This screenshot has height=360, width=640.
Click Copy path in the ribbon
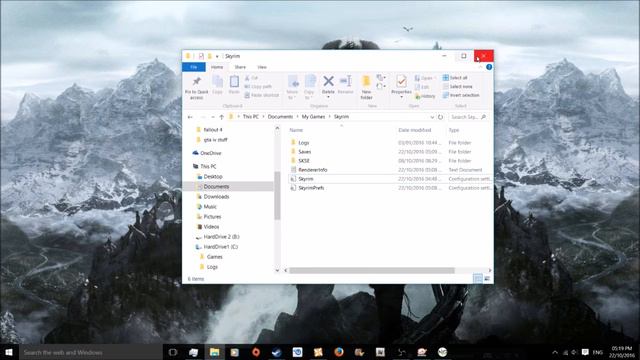pyautogui.click(x=258, y=87)
